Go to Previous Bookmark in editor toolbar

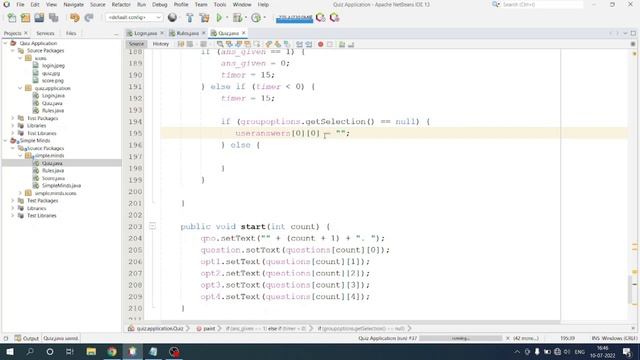pyautogui.click(x=269, y=44)
